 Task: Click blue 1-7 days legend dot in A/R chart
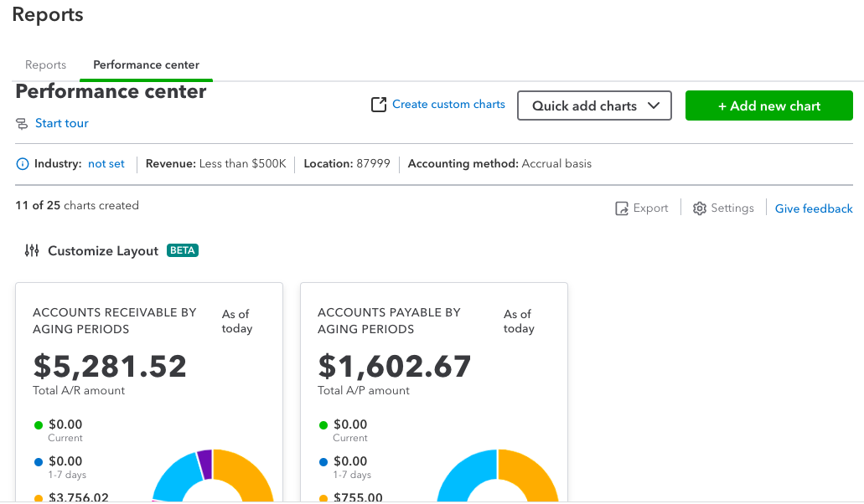pyautogui.click(x=39, y=462)
